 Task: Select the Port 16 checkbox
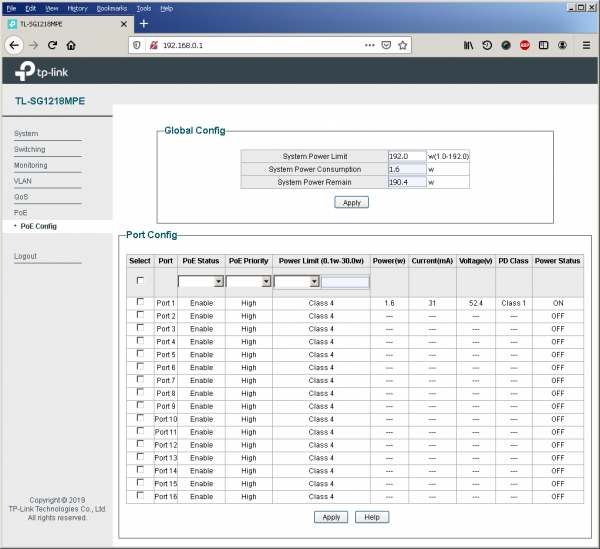click(140, 496)
